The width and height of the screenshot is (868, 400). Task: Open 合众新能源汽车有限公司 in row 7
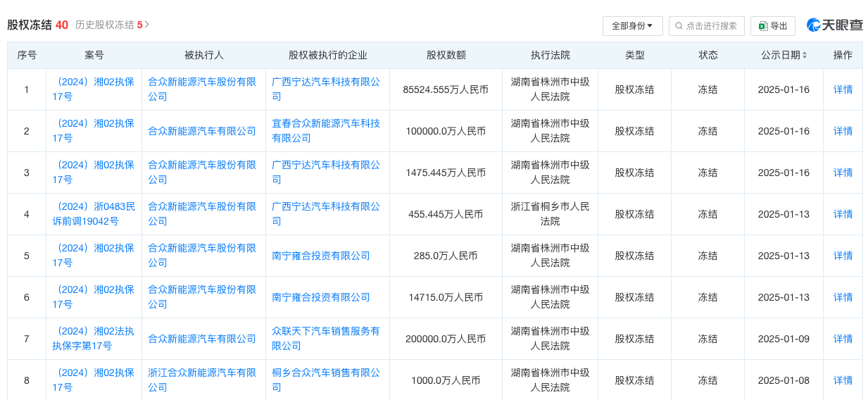[x=202, y=339]
